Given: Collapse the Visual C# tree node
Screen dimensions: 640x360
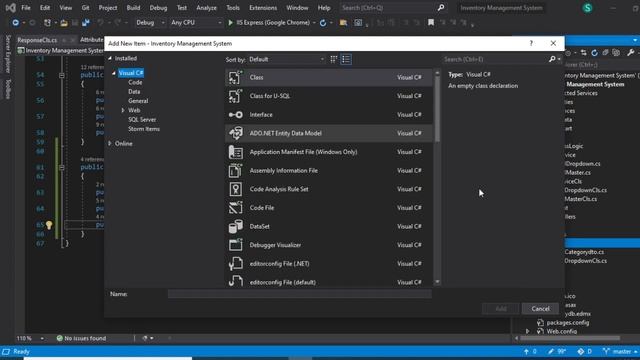Looking at the screenshot, I should click(x=114, y=73).
